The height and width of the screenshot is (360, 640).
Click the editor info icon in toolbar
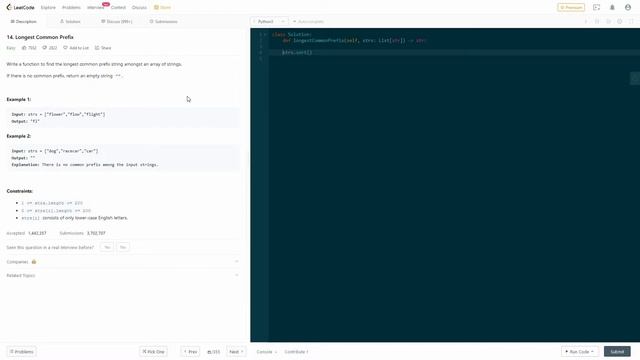point(586,21)
